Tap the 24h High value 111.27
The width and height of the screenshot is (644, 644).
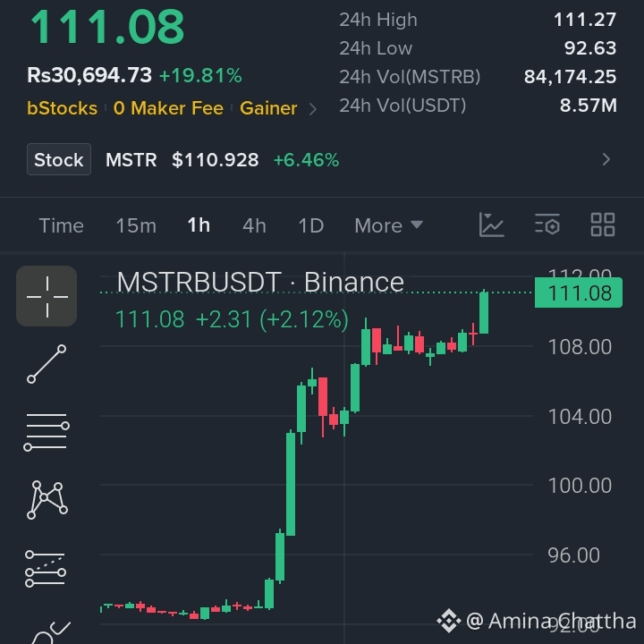point(585,20)
